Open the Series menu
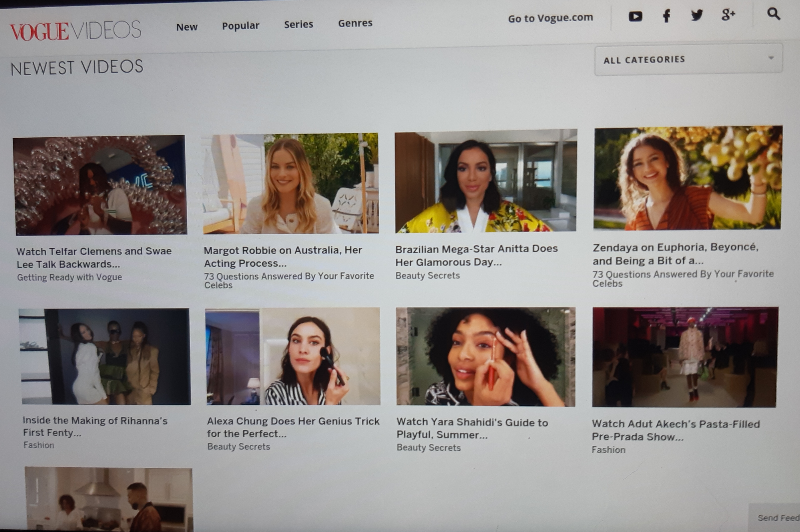 (x=298, y=24)
